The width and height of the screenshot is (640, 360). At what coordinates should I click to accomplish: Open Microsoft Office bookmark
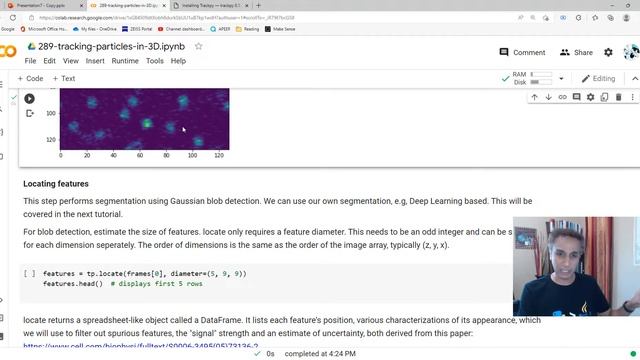coord(44,29)
